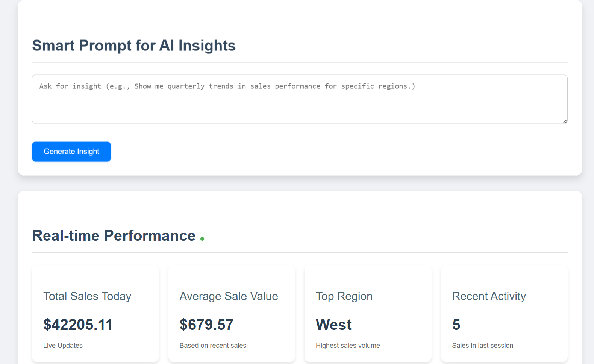Viewport: 594px width, 364px height.
Task: Click the Generate Insight button
Action: (x=71, y=152)
